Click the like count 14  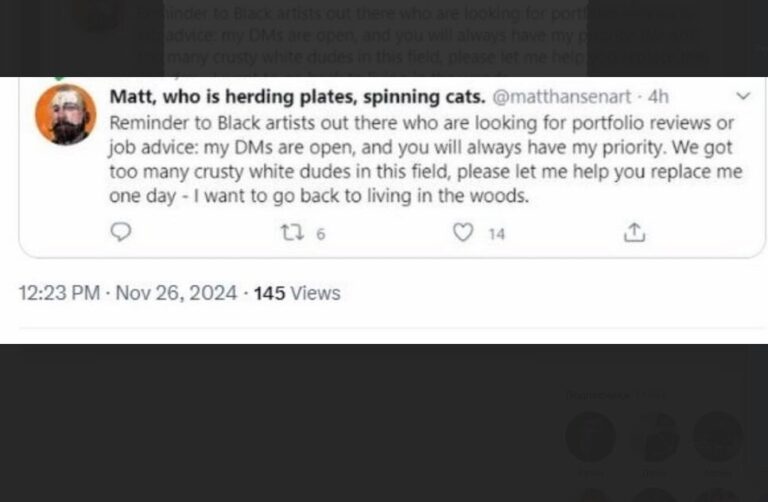(496, 234)
